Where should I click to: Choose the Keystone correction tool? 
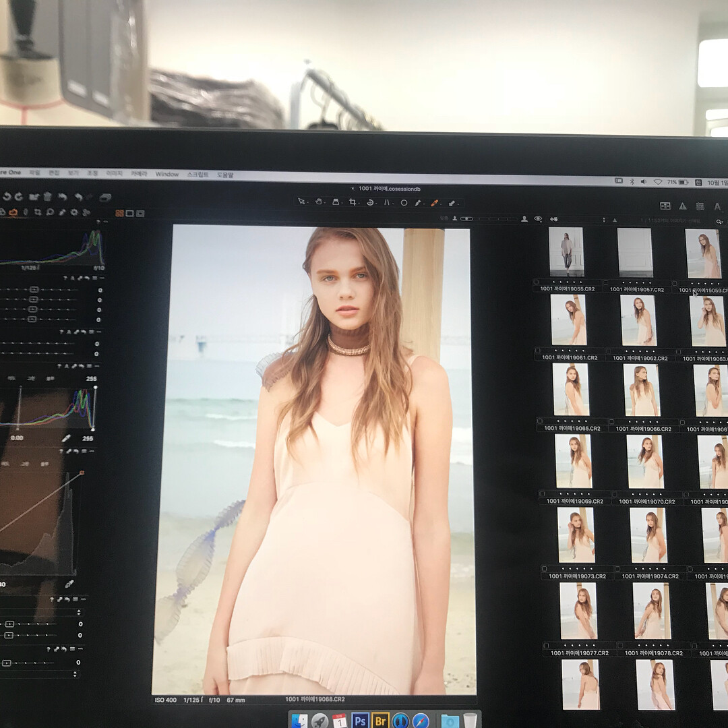(x=335, y=202)
